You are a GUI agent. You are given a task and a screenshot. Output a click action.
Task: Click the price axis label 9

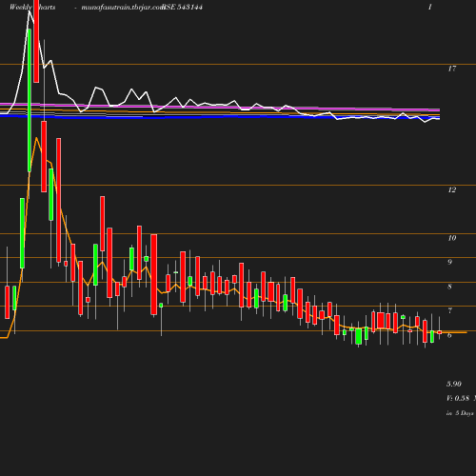pyautogui.click(x=449, y=262)
